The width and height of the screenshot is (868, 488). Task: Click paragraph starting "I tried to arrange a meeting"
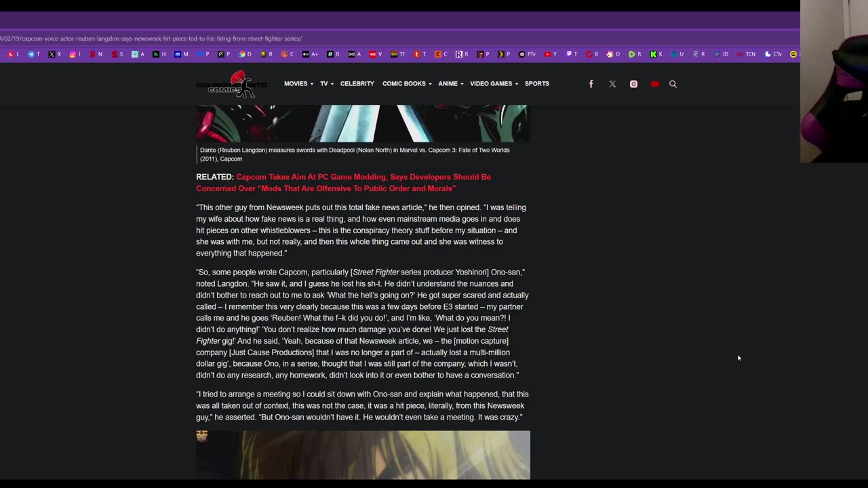(362, 405)
